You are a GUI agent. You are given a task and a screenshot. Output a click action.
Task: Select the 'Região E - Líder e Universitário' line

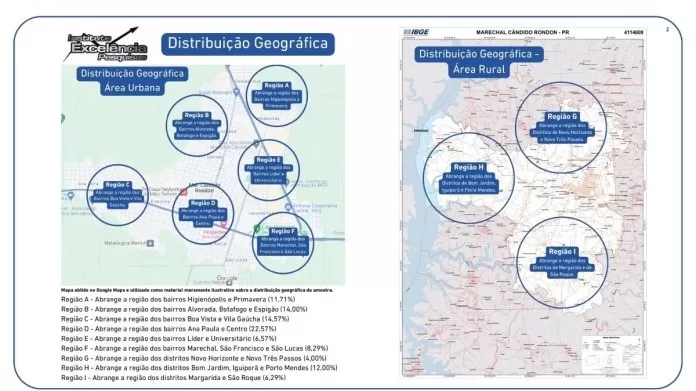click(x=169, y=339)
